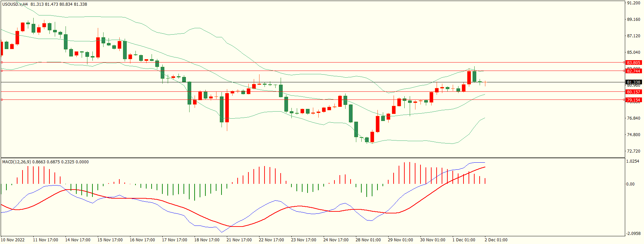Viewport: 644px width, 244px height.
Task: Click left anchor of the 79.154 line
Action: tap(2, 100)
